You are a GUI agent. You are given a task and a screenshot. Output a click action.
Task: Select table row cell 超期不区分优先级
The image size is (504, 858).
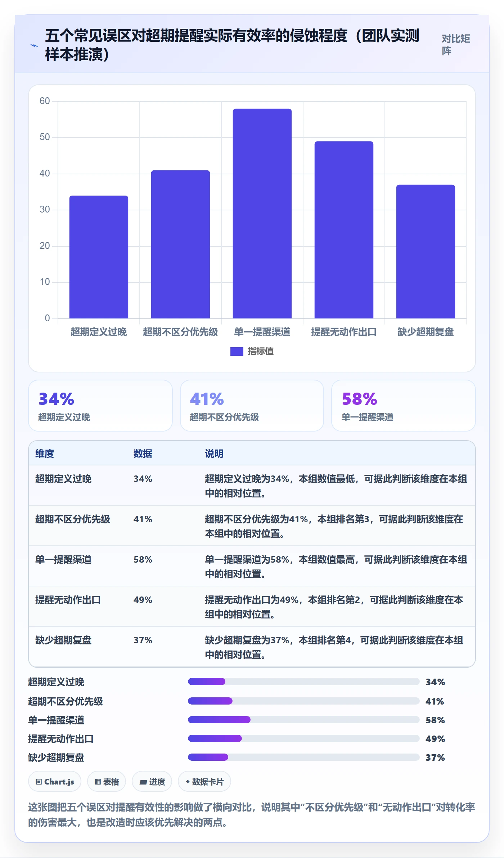pyautogui.click(x=73, y=519)
